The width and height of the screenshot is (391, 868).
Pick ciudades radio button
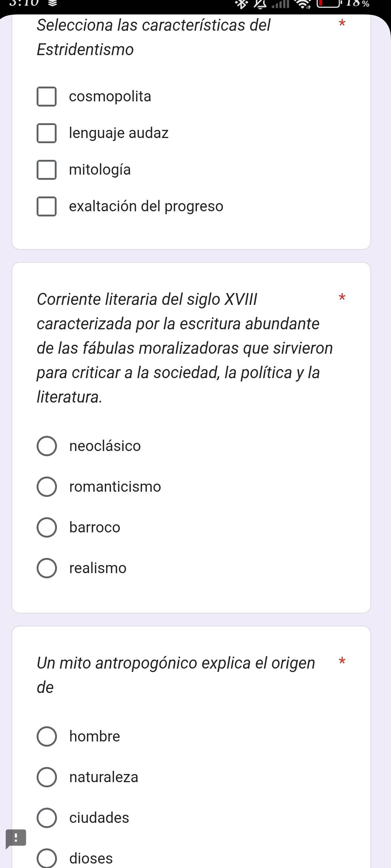coord(47,818)
